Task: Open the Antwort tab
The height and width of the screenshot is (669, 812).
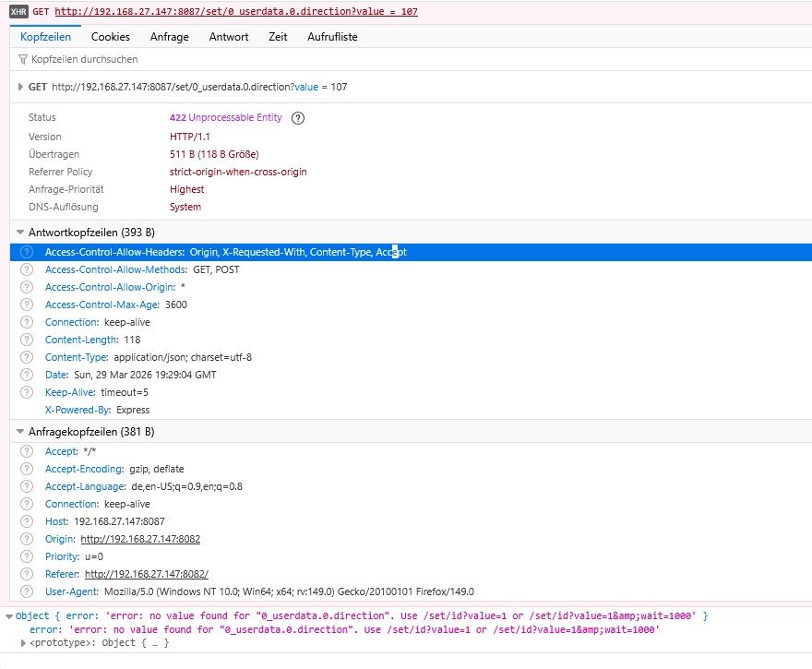Action: point(229,37)
